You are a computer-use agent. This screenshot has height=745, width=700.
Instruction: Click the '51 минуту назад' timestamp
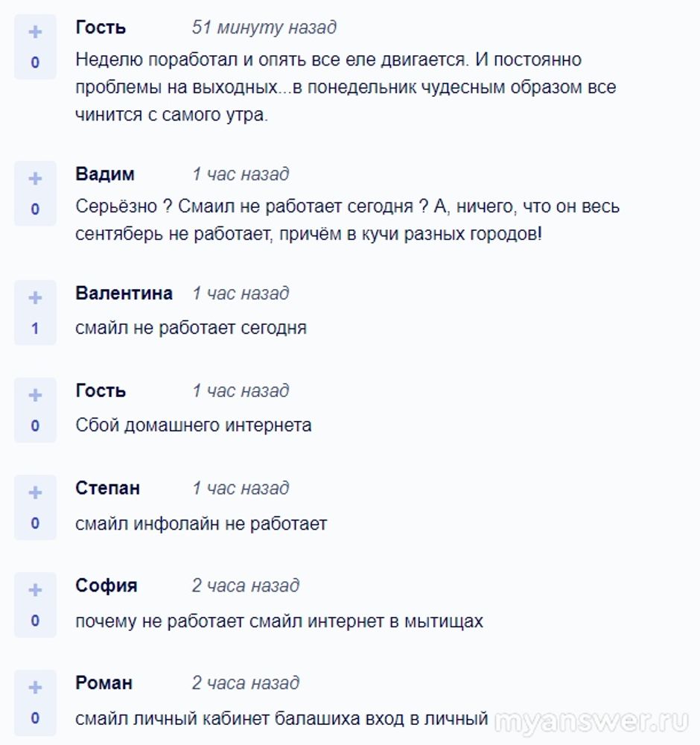(264, 28)
